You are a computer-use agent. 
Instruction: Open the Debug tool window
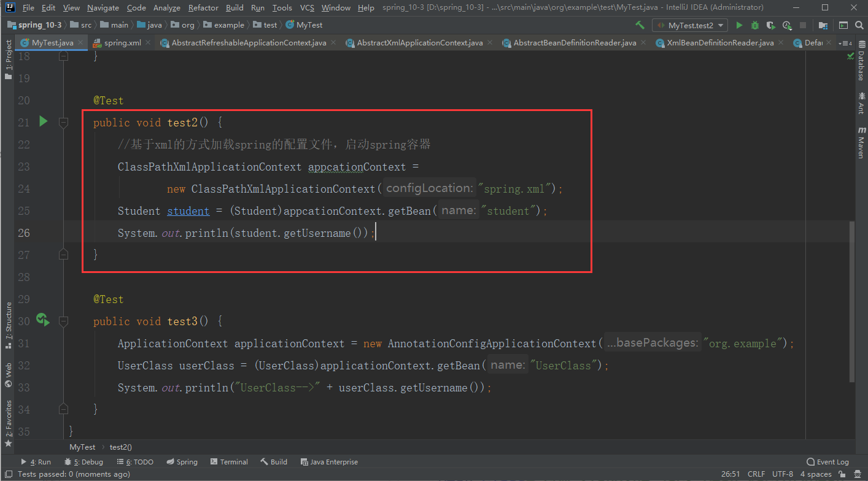coord(83,462)
